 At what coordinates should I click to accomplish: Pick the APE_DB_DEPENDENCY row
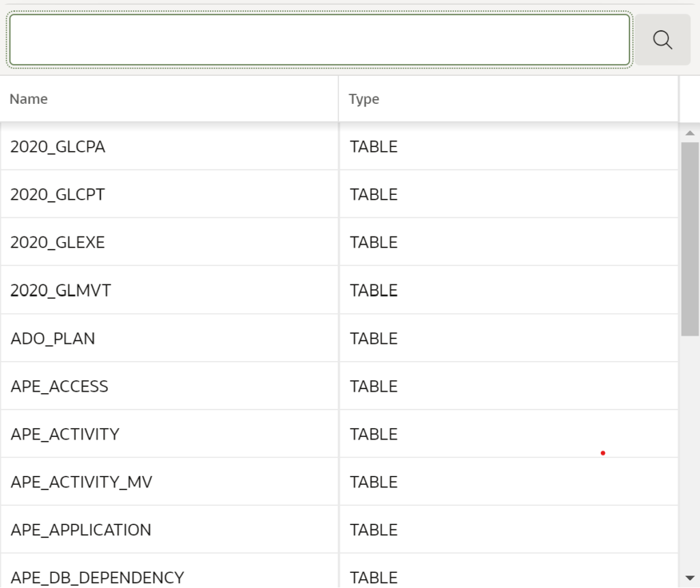coord(339,572)
